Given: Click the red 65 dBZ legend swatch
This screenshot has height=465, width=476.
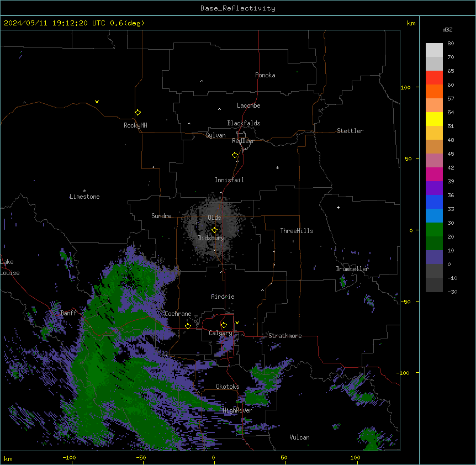Looking at the screenshot, I should coord(434,77).
